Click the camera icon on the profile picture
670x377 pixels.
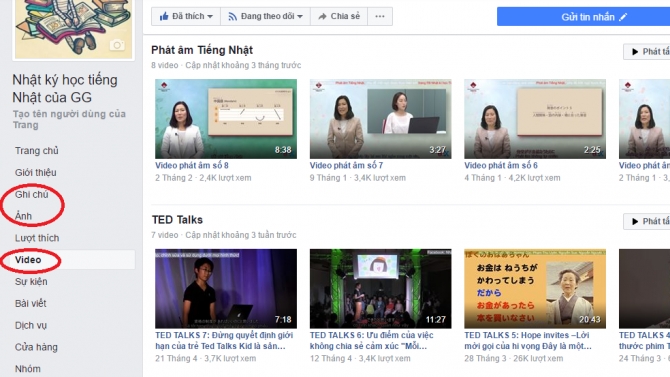(117, 45)
